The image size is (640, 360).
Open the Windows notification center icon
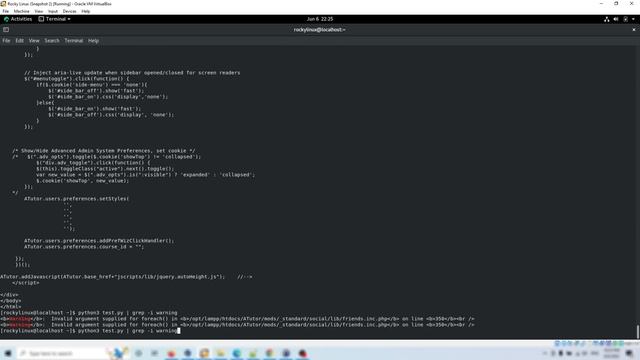click(x=629, y=353)
